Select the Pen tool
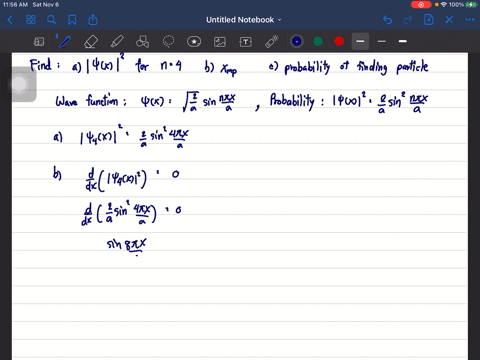Viewport: 480px width, 360px height. click(64, 41)
